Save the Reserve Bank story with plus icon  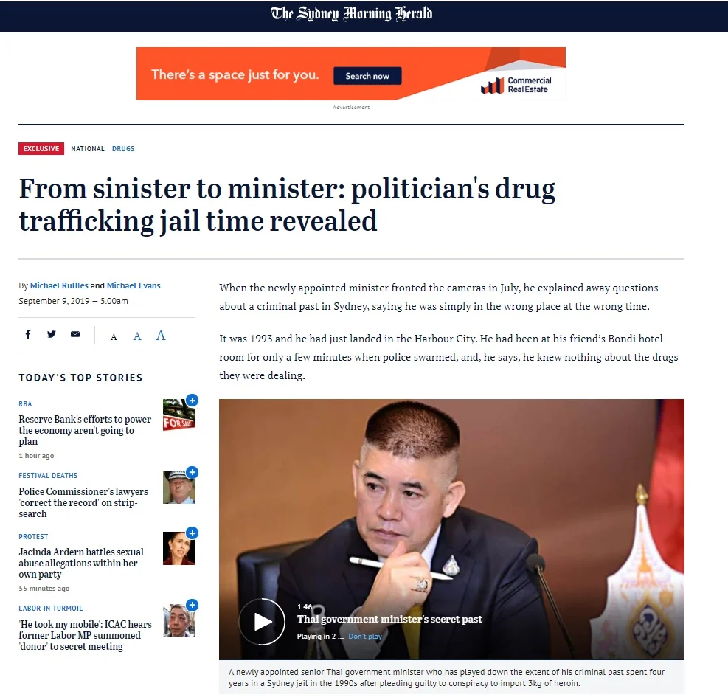click(193, 400)
